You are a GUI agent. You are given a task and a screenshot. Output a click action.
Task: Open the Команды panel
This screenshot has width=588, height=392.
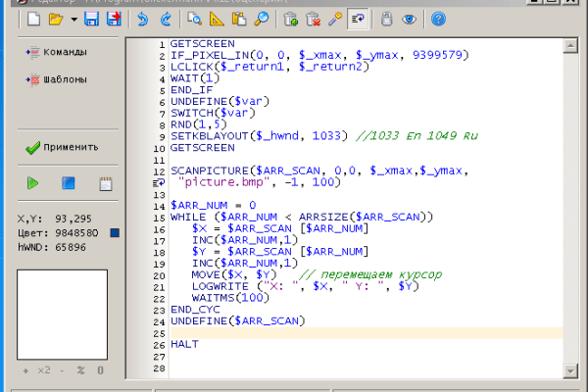point(56,52)
